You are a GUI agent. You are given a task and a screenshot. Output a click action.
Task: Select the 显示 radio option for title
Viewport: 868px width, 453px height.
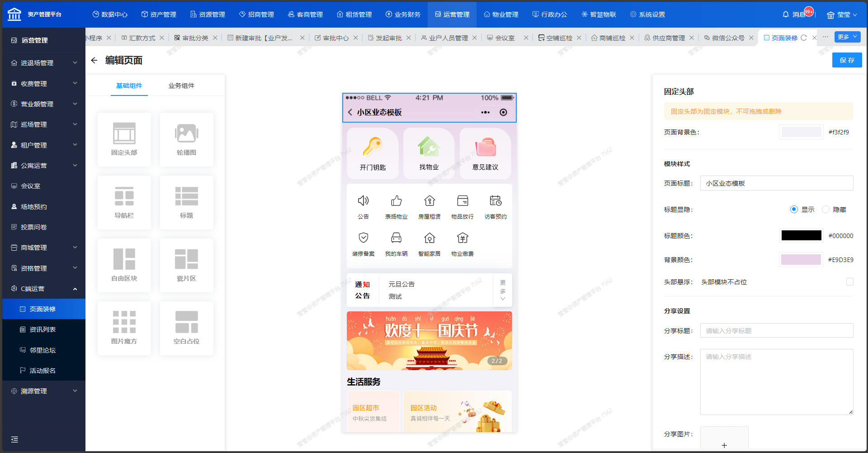pos(794,210)
